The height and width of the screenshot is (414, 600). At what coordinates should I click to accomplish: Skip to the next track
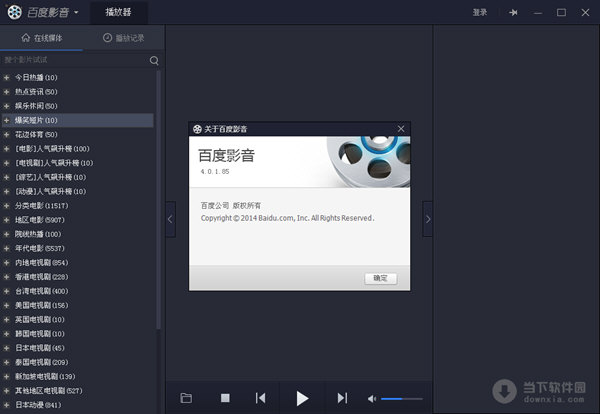342,398
